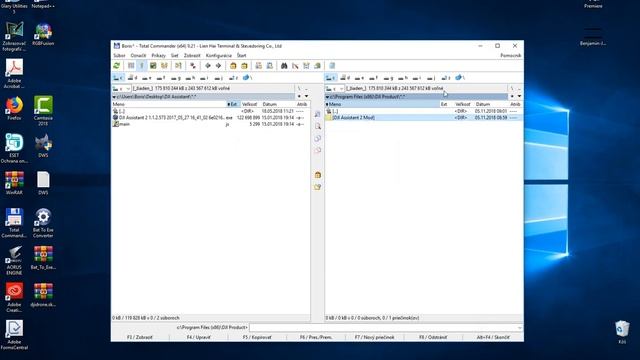This screenshot has width=640, height=360.
Task: Open command line history dropdown arrow
Action: [520, 328]
